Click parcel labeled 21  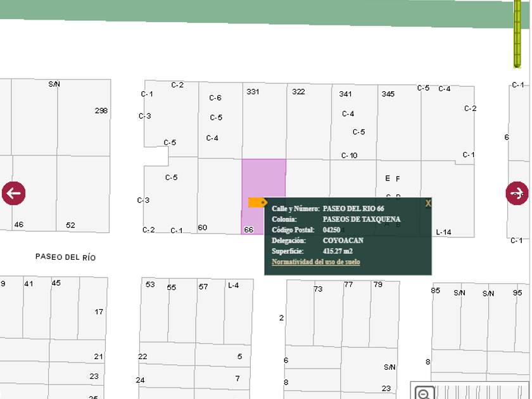pyautogui.click(x=99, y=357)
